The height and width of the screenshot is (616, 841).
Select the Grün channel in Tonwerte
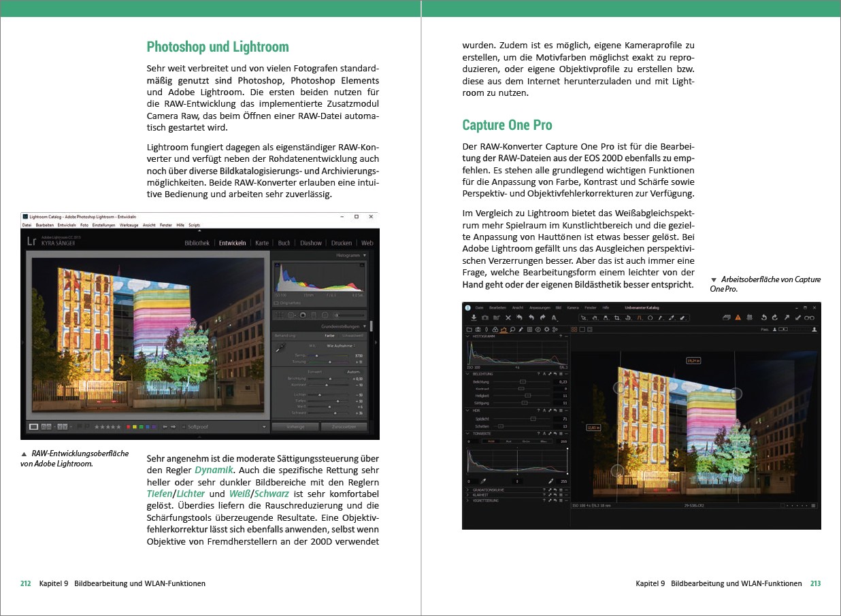525,441
